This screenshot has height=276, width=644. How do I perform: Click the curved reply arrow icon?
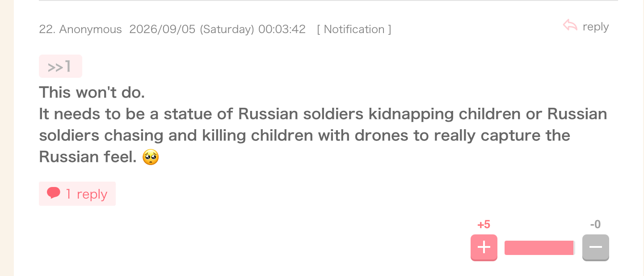[570, 25]
